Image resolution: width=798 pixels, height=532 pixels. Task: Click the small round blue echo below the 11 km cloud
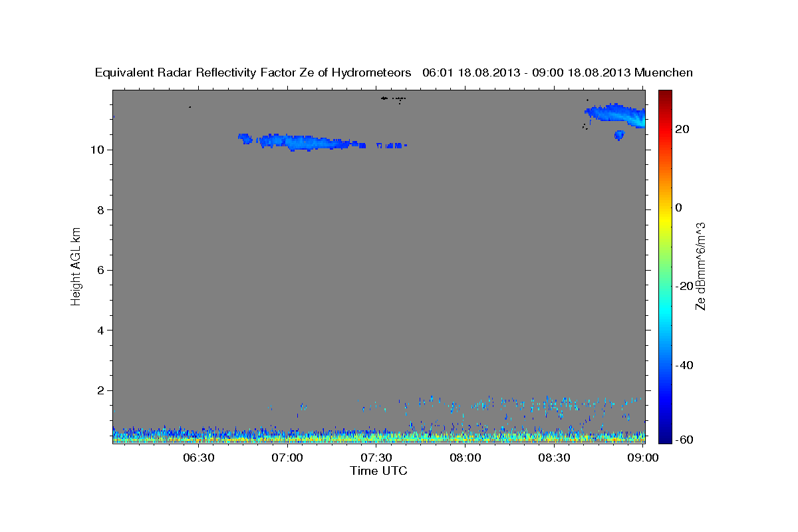[619, 135]
